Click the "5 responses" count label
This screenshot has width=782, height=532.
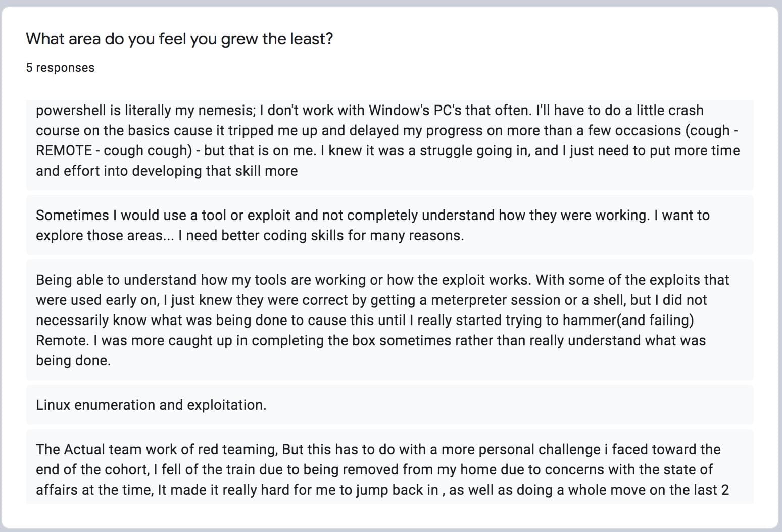[x=60, y=68]
